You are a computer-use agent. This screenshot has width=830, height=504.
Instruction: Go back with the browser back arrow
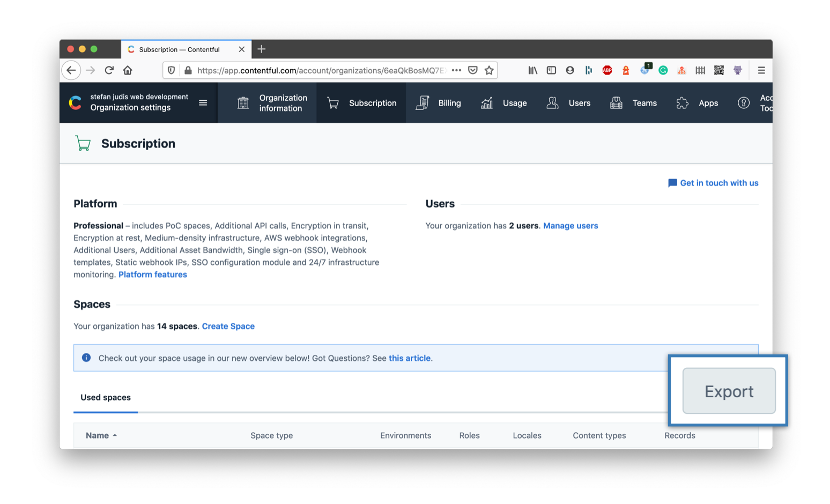point(71,70)
